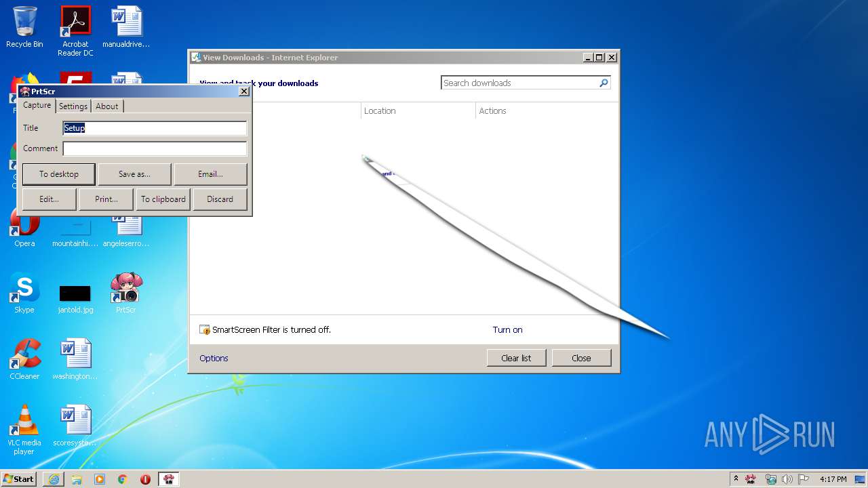Open the Recycle Bin desktop icon

[24, 28]
